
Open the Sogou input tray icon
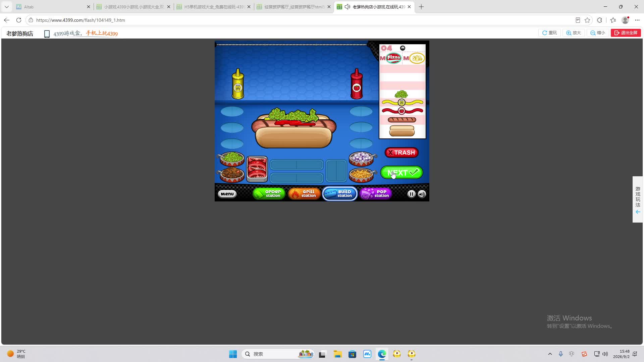[584, 354]
